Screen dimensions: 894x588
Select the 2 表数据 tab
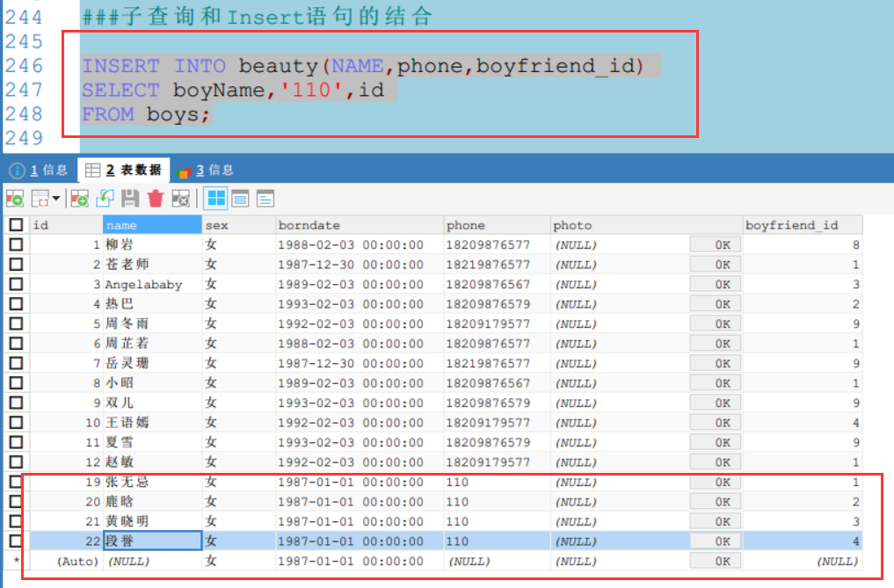123,170
